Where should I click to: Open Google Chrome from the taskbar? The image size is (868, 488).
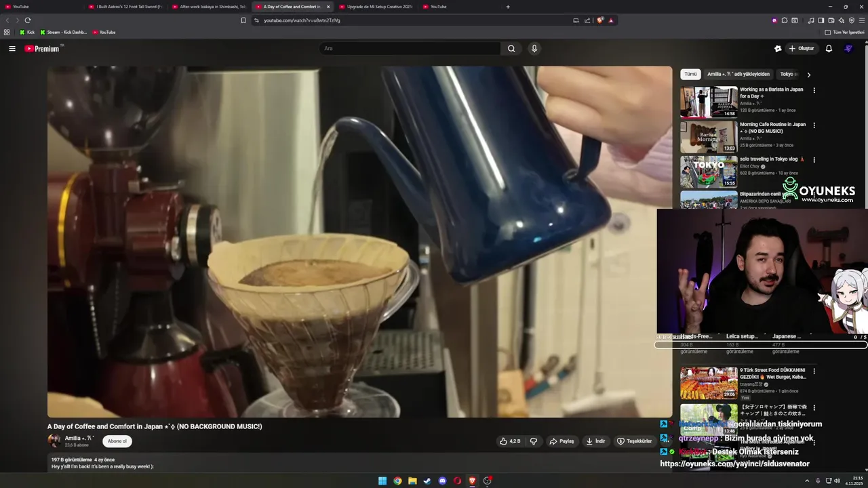click(397, 481)
